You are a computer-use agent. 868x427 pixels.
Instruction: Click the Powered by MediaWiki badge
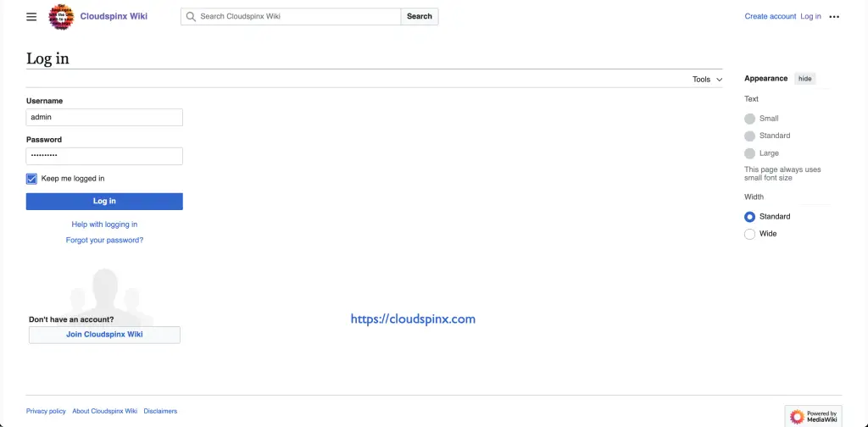click(813, 416)
